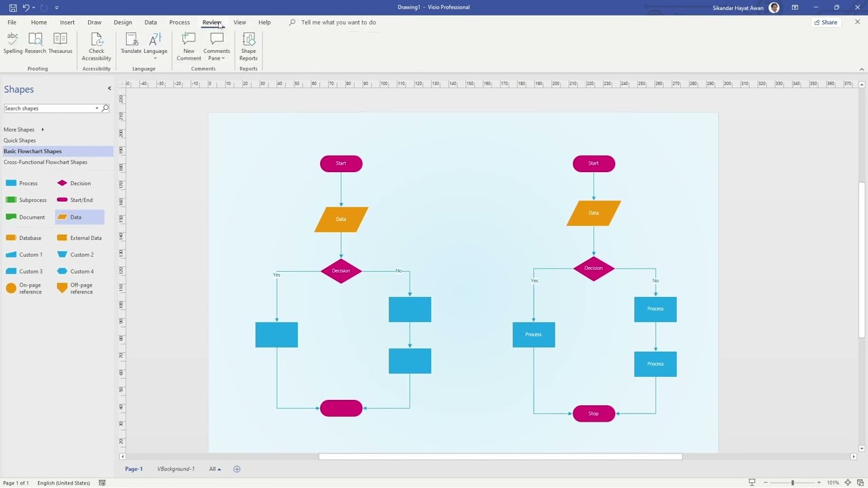
Task: Collapse the ribbon with the chevron
Action: point(862,69)
